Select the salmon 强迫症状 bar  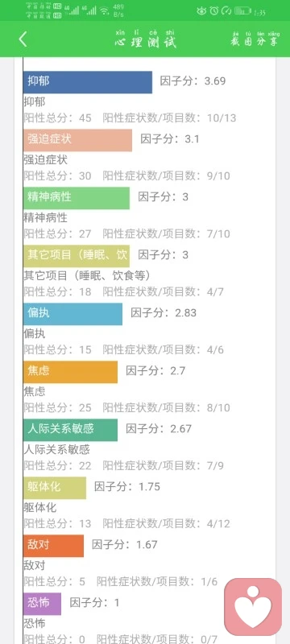click(77, 140)
